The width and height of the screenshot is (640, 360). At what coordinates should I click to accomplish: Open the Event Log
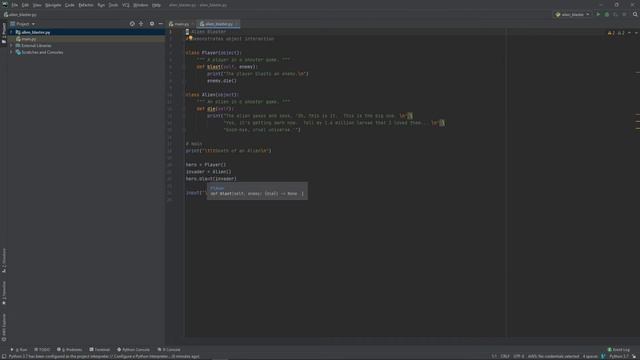click(619, 350)
